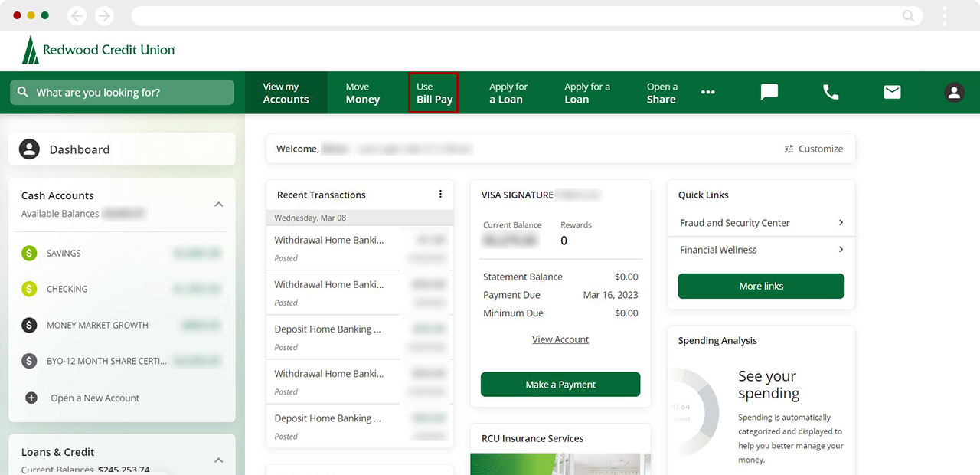Click the browser forward arrow

[104, 15]
